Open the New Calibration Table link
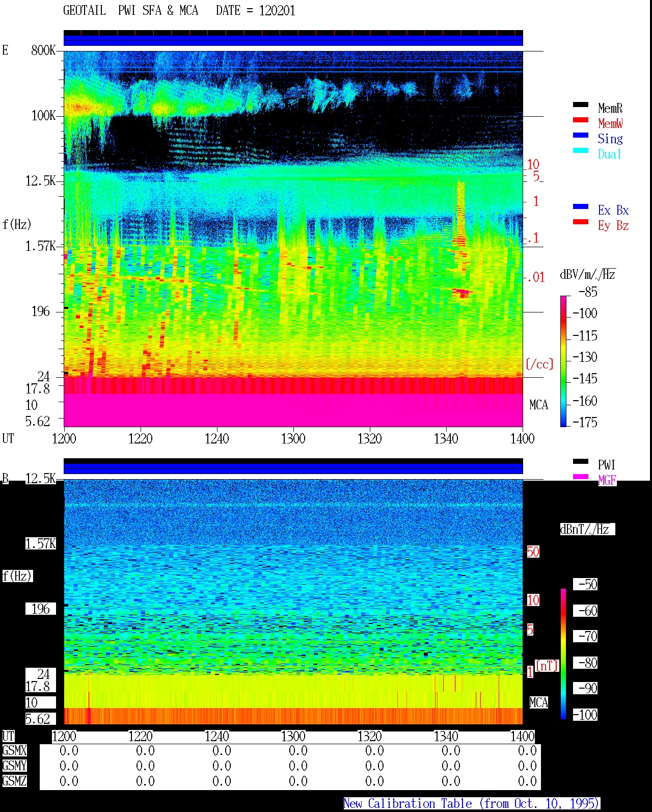The width and height of the screenshot is (652, 812). pyautogui.click(x=471, y=804)
